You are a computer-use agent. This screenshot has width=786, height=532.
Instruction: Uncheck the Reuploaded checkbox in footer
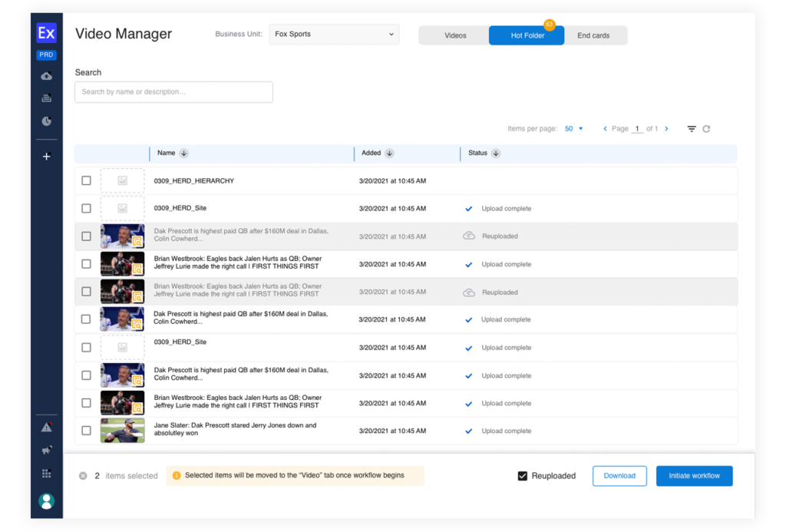523,476
